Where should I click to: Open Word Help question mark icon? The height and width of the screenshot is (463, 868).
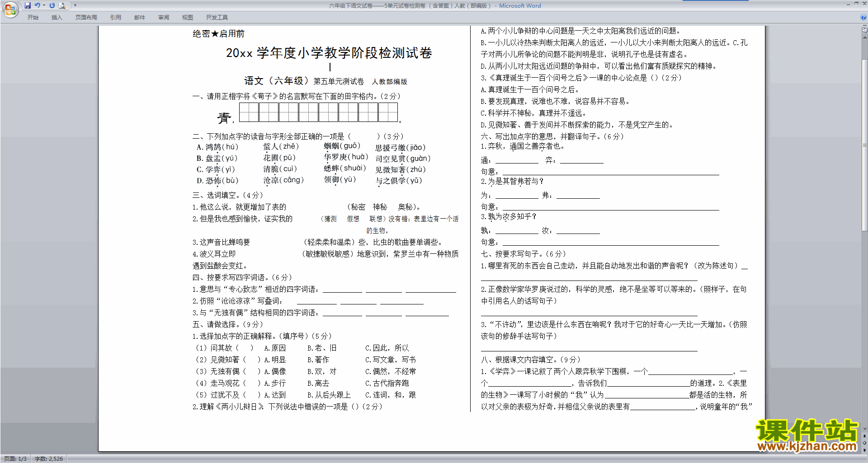coord(863,17)
